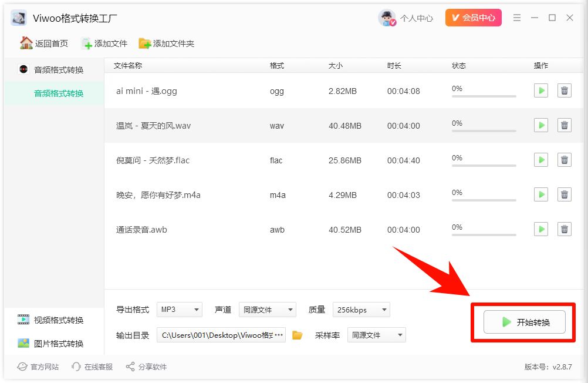The height and width of the screenshot is (383, 588).
Task: Play 温岚 - 夏天的风.wav file
Action: (x=540, y=125)
